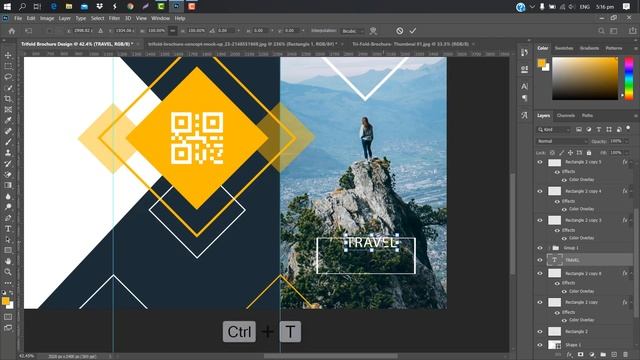Select the Hand tool
The image size is (640, 360).
[x=8, y=261]
